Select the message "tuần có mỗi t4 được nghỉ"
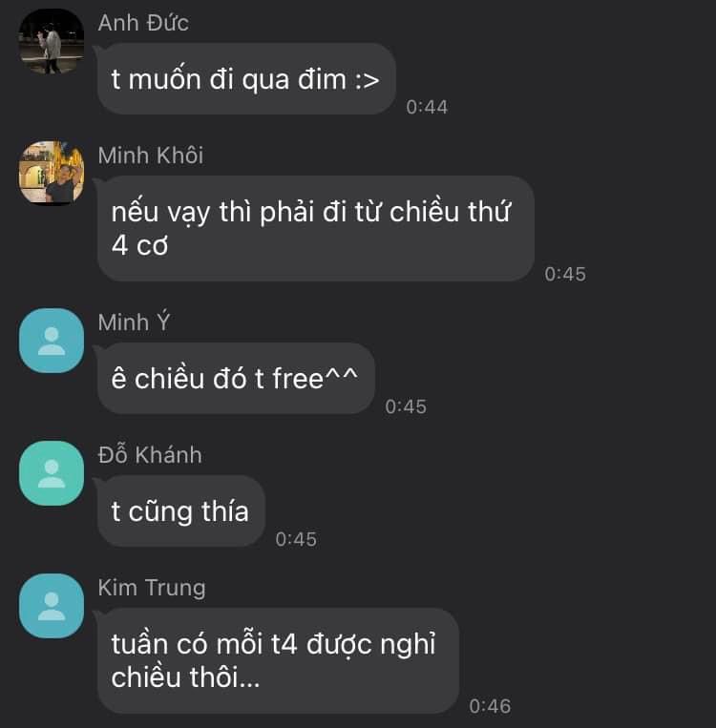Image resolution: width=716 pixels, height=728 pixels. click(278, 660)
